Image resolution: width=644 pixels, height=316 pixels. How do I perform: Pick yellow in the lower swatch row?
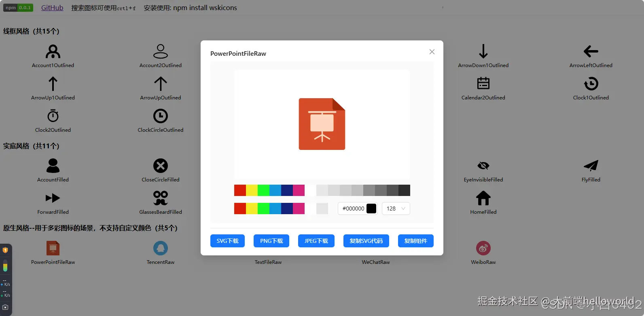(252, 209)
